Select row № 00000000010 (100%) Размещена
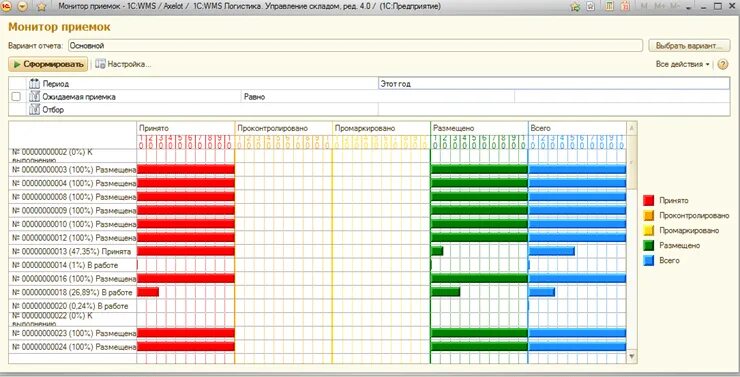740x377 pixels. (74, 224)
